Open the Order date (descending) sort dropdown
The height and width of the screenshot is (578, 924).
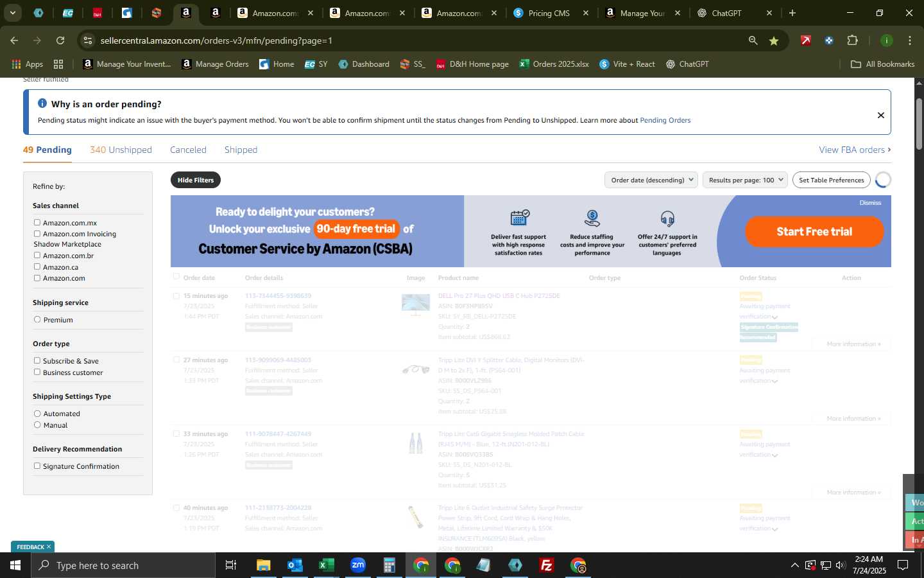[651, 180]
